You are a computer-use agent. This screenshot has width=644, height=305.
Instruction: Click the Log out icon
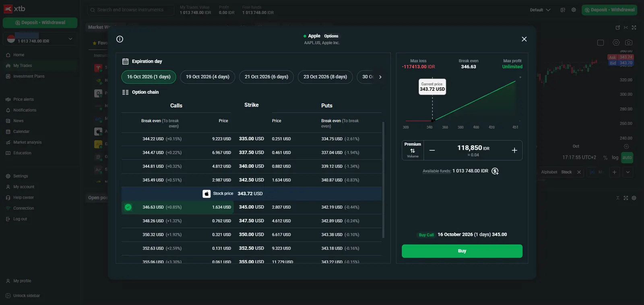[x=8, y=219]
